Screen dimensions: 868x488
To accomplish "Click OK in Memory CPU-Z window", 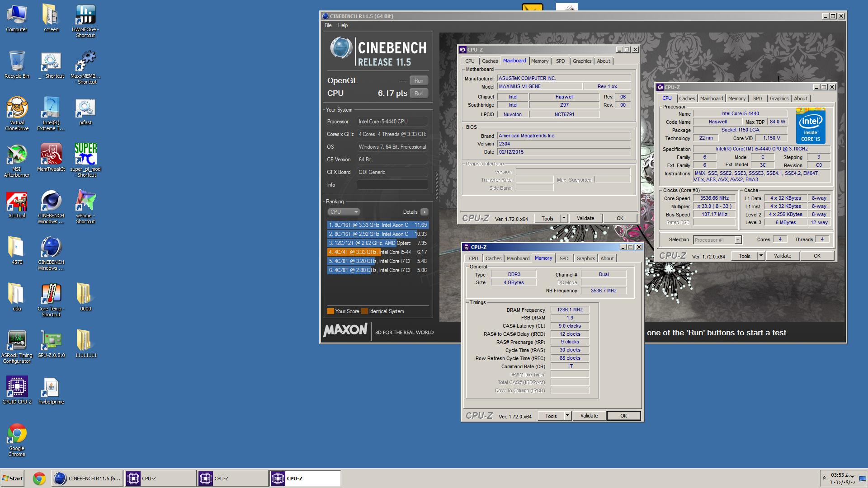I will point(623,416).
